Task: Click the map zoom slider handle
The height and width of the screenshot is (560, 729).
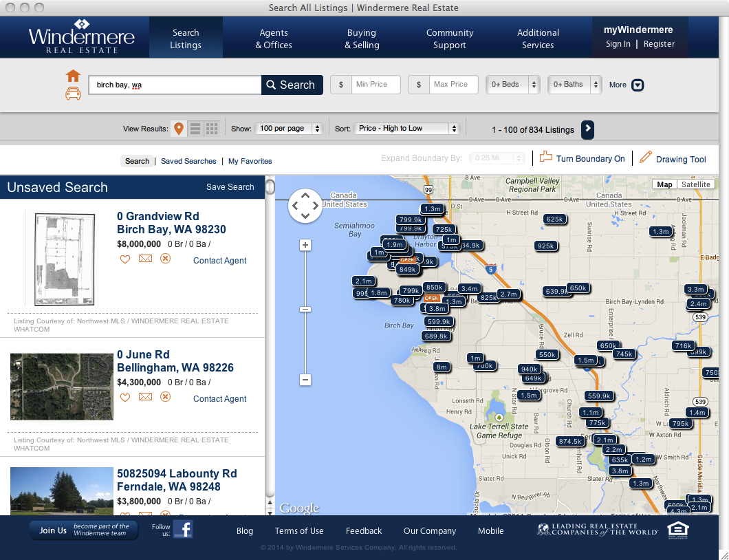Action: 305,310
